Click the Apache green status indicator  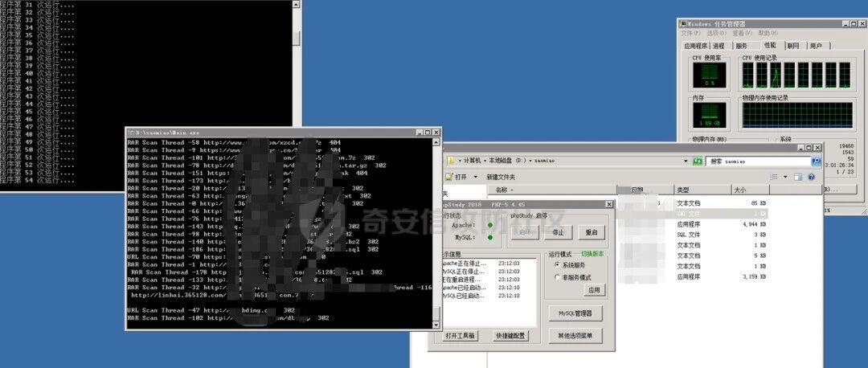(490, 225)
